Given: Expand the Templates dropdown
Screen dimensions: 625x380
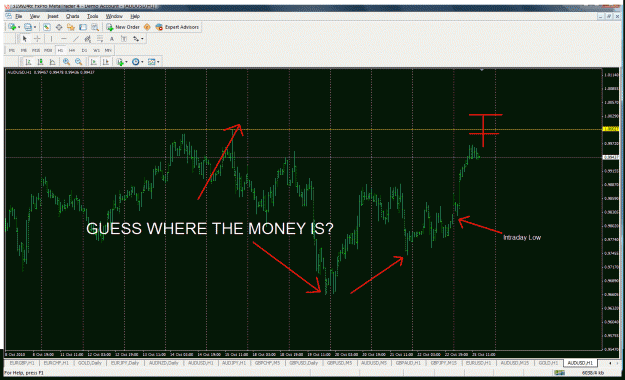Looking at the screenshot, I should (x=158, y=62).
